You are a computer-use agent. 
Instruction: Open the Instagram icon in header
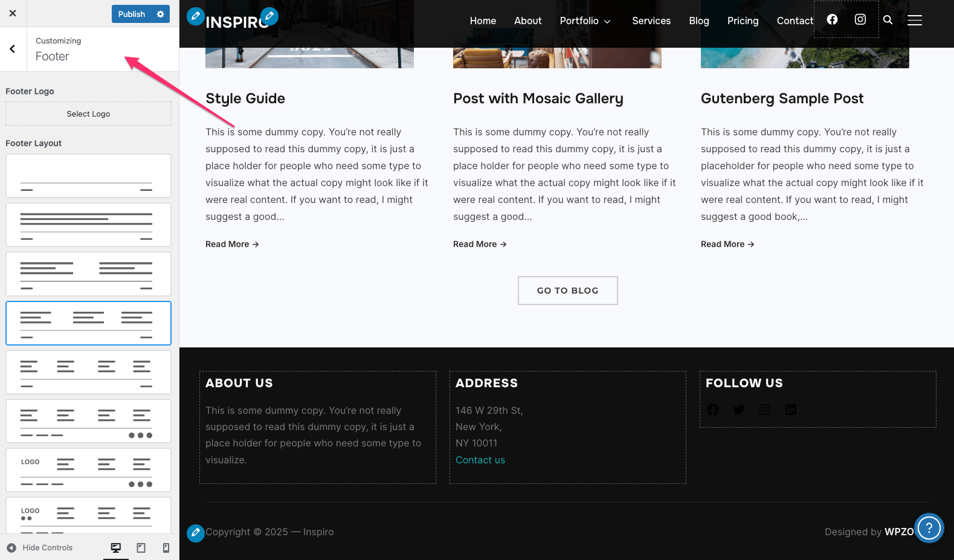[x=860, y=19]
